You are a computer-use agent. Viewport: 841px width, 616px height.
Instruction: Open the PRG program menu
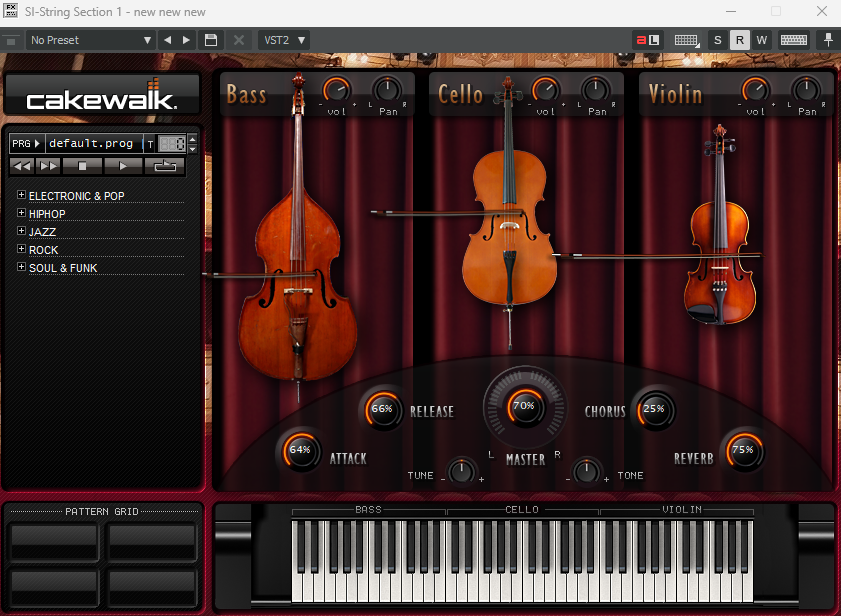coord(26,144)
